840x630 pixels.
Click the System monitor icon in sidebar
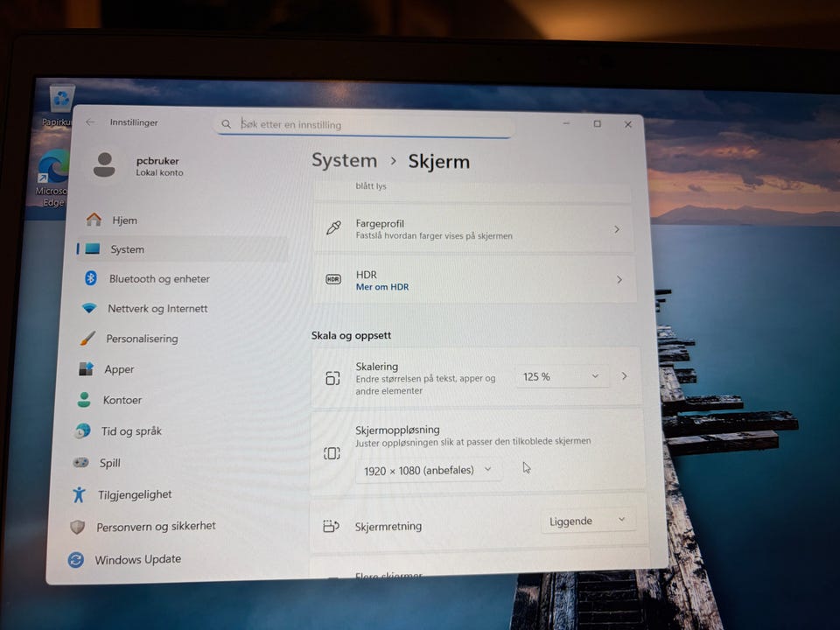pyautogui.click(x=93, y=248)
